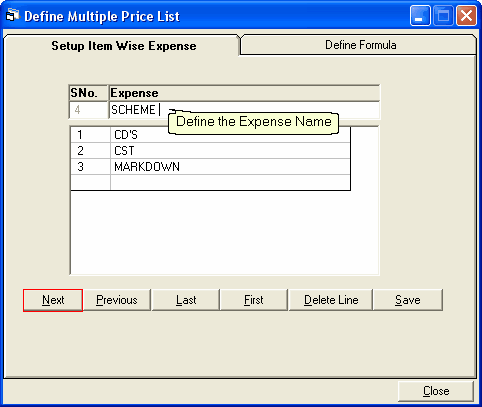Close the Define Multiple Price List dialog
The width and height of the screenshot is (482, 407).
pyautogui.click(x=436, y=391)
